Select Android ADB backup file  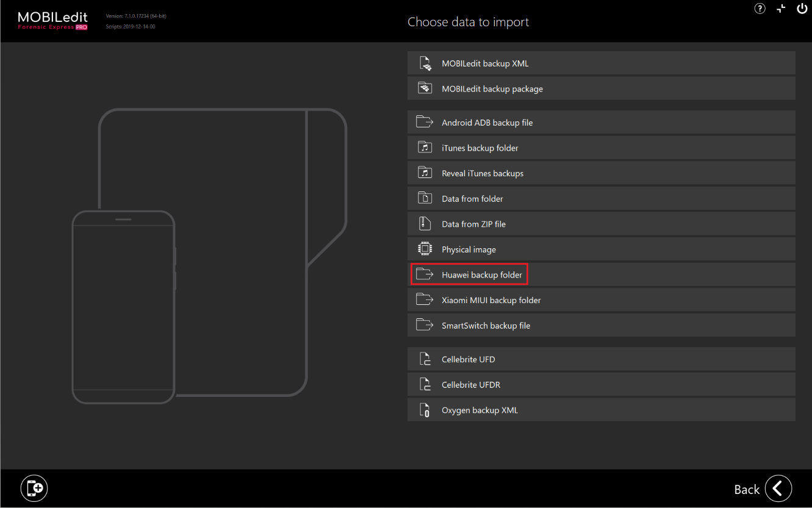tap(601, 123)
